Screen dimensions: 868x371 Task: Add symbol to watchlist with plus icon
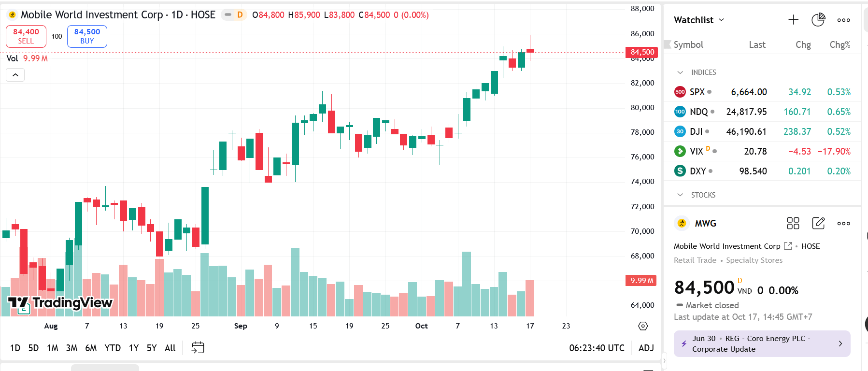793,20
